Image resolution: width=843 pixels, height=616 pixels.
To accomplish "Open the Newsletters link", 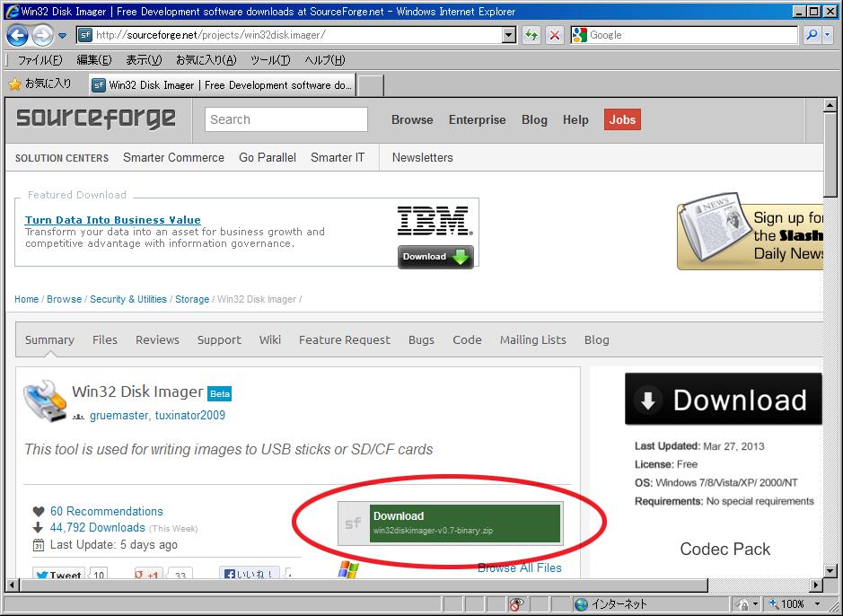I will [422, 157].
